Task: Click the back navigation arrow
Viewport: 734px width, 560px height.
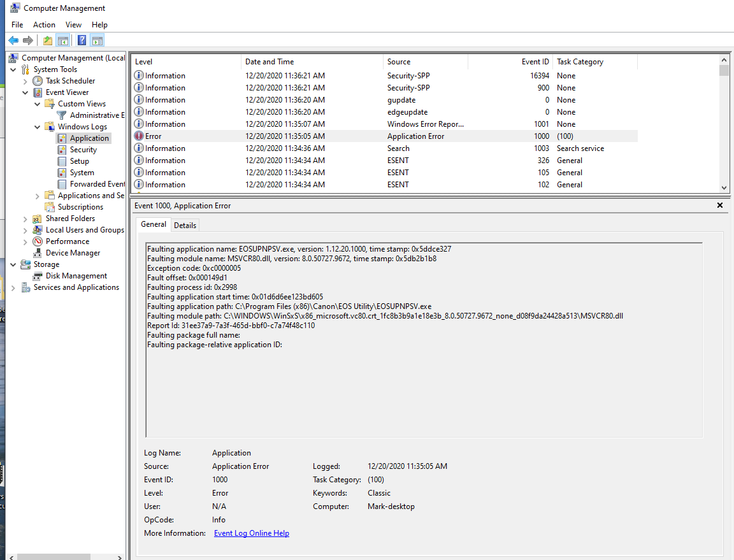Action: pos(13,39)
